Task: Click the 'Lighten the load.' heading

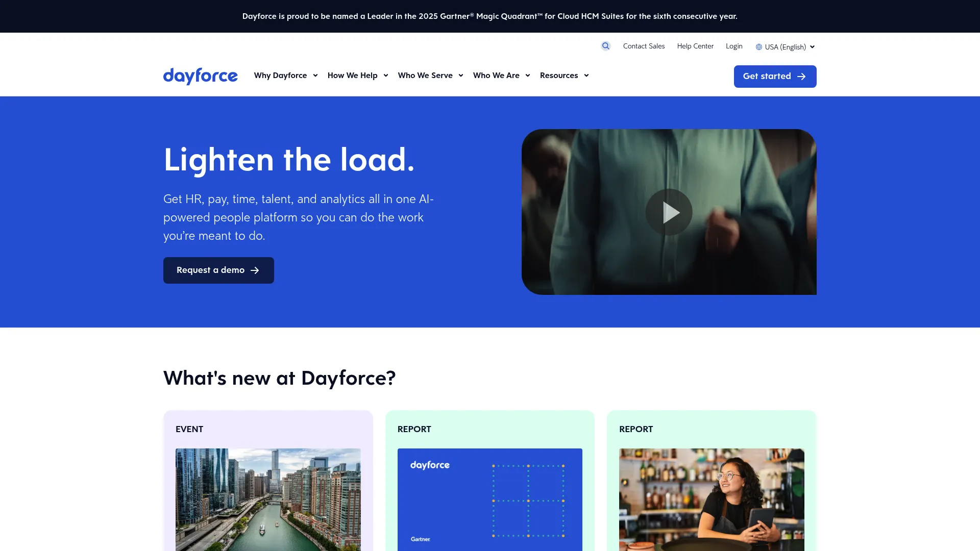Action: point(289,160)
